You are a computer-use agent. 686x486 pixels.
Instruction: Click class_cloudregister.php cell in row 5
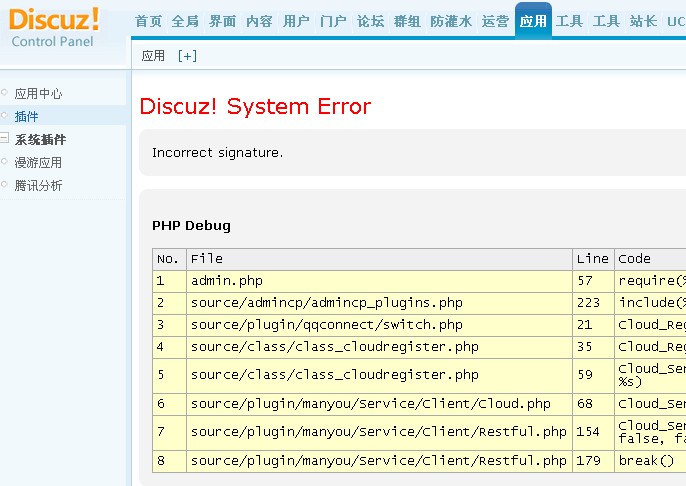pyautogui.click(x=379, y=375)
